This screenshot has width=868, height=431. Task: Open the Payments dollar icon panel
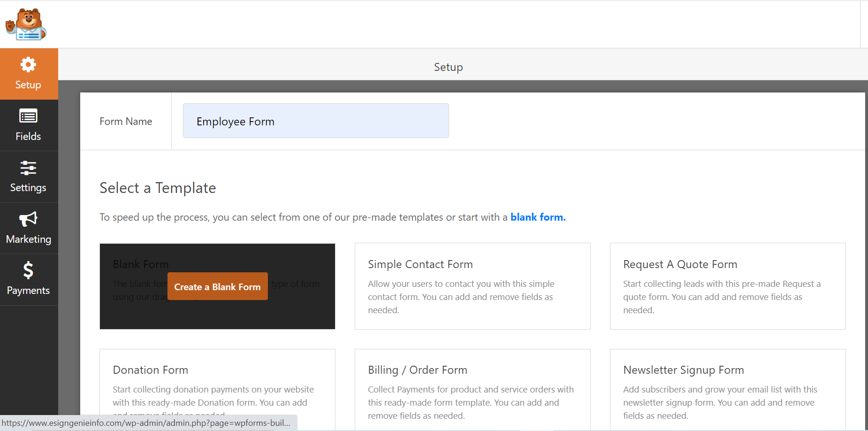28,270
